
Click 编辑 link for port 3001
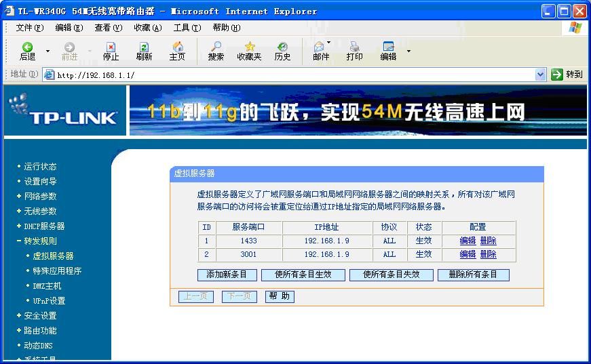click(x=468, y=254)
